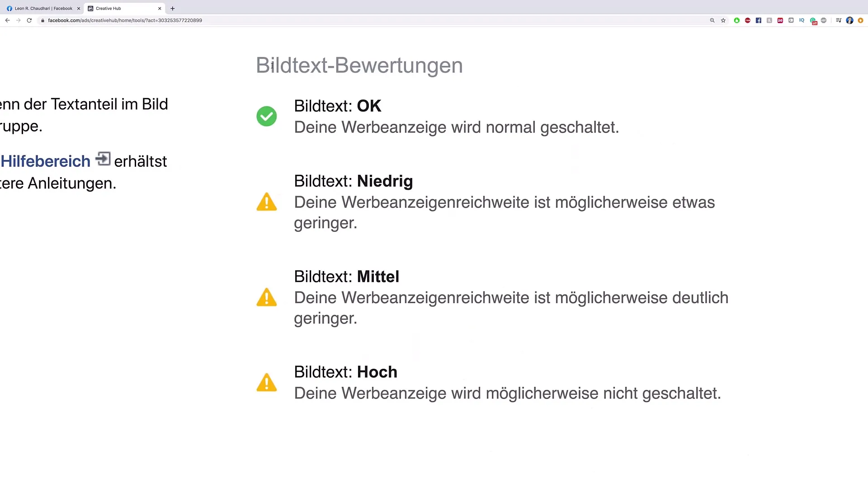The height and width of the screenshot is (488, 868).
Task: Open the Facebook pixel helper extension icon
Action: click(x=758, y=20)
